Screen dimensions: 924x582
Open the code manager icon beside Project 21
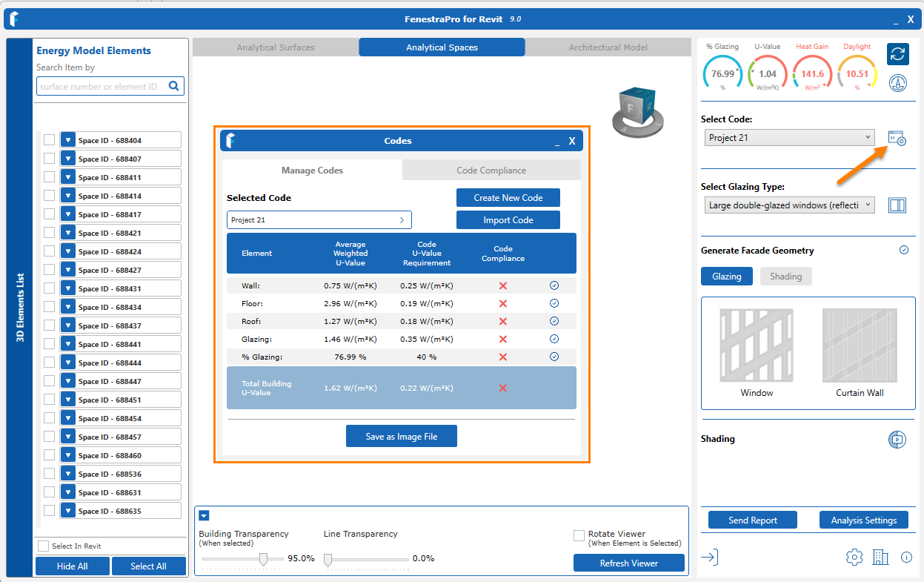[x=897, y=139]
